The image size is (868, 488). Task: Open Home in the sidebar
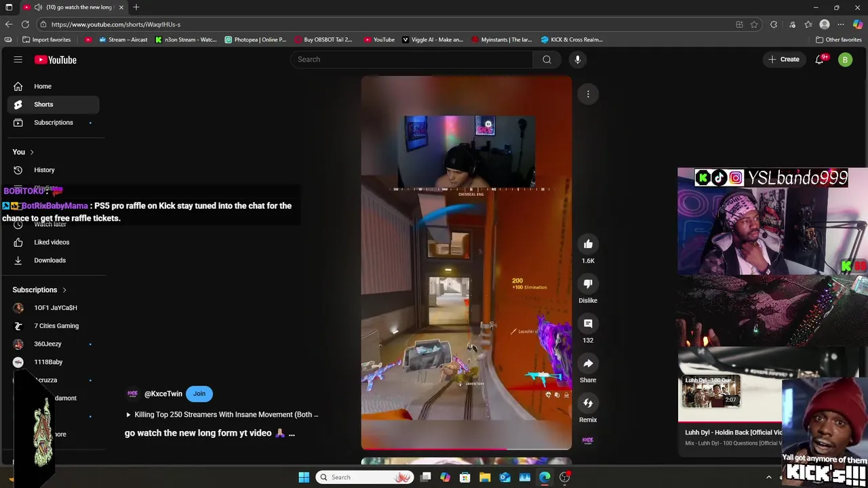54,86
